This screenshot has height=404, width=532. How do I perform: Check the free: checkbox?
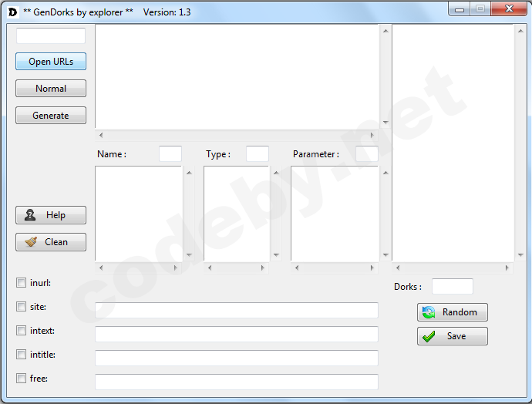tap(21, 379)
